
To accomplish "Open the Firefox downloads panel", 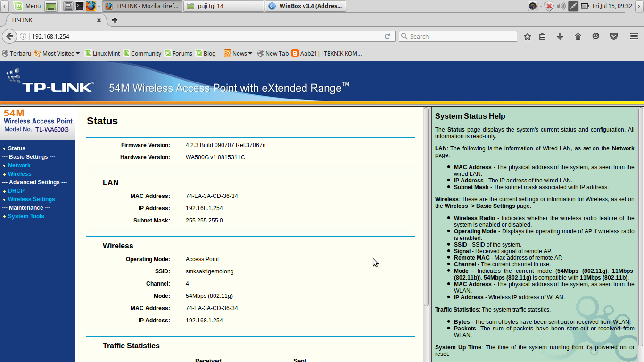I will [560, 36].
